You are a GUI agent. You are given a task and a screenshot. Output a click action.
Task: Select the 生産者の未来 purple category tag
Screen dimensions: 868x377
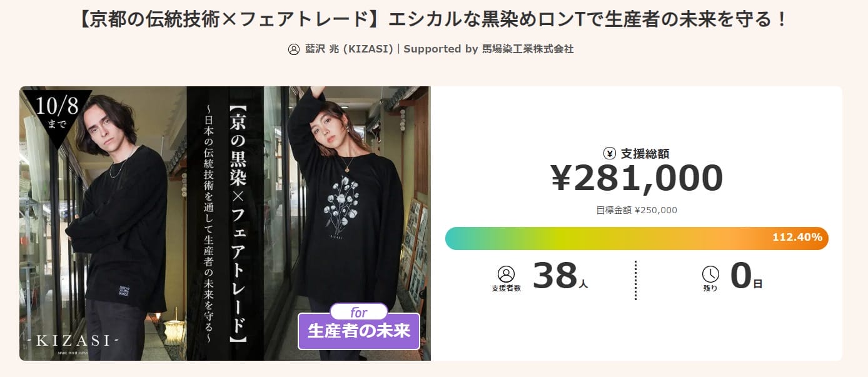(358, 331)
